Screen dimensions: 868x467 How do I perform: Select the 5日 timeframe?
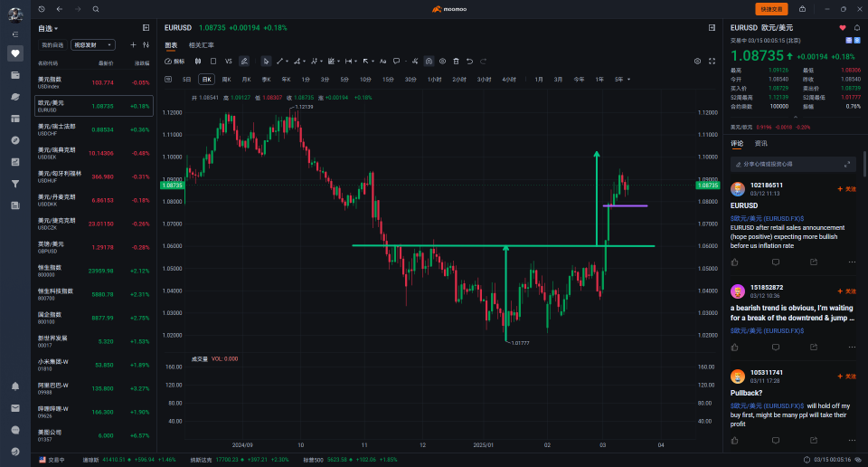186,80
